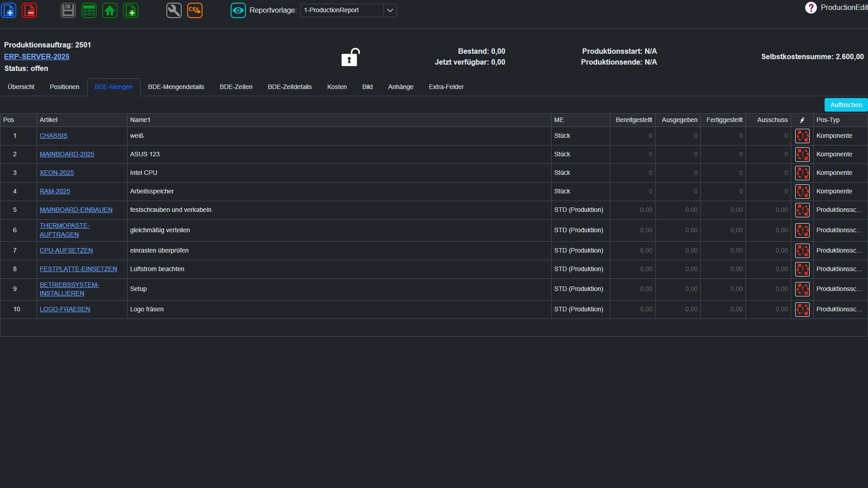
Task: Open the ERP-SERVER-2025 link
Action: [x=37, y=56]
